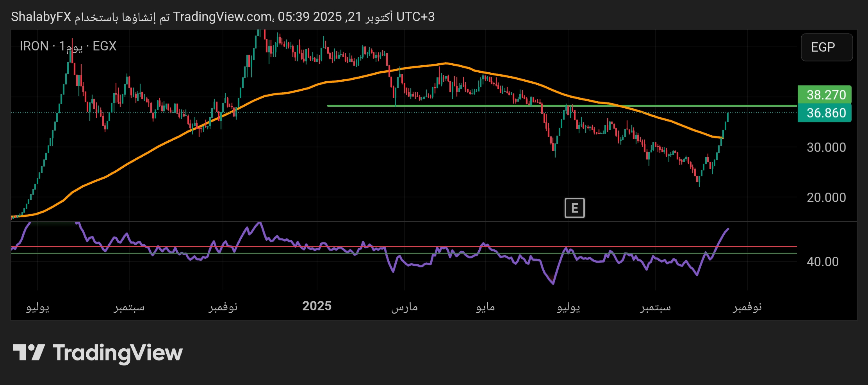Select the مايو label on time axis
The width and height of the screenshot is (868, 385).
[485, 307]
